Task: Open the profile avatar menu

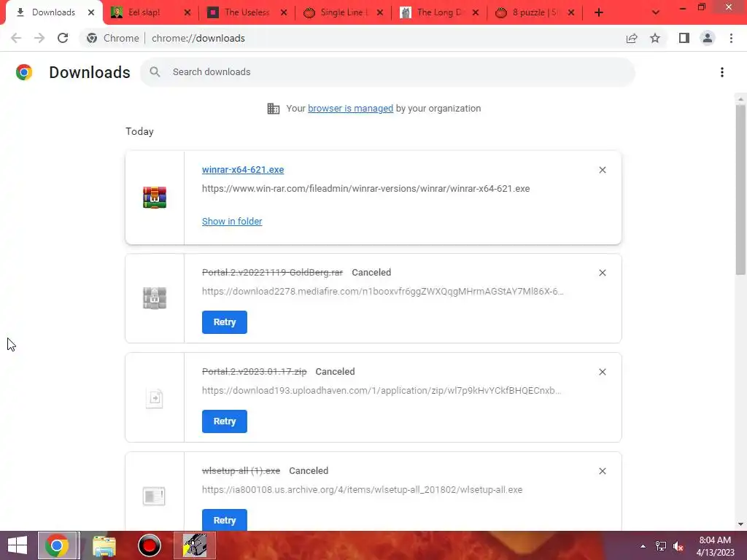Action: pos(708,38)
